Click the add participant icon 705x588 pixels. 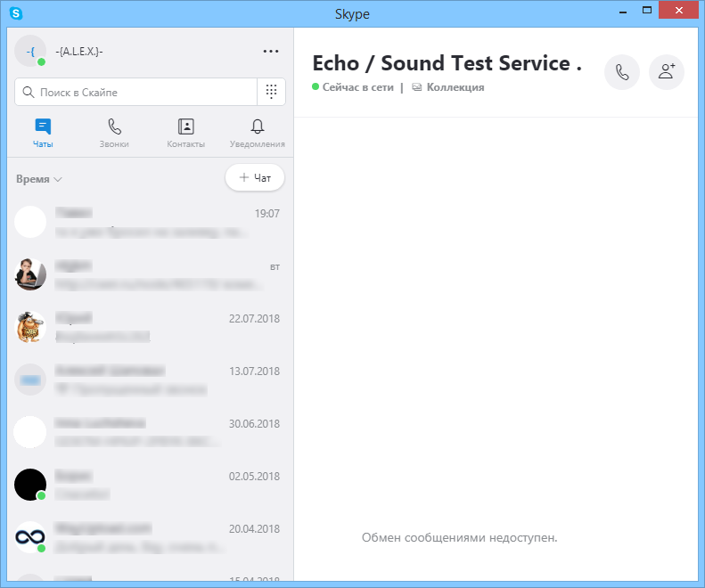(666, 72)
